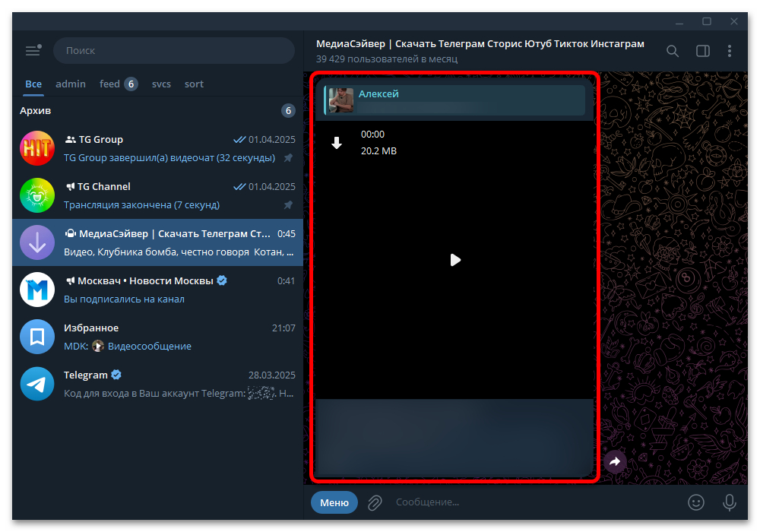Image resolution: width=760 pixels, height=532 pixels.
Task: Click the 00:00 video duration label
Action: tap(372, 135)
